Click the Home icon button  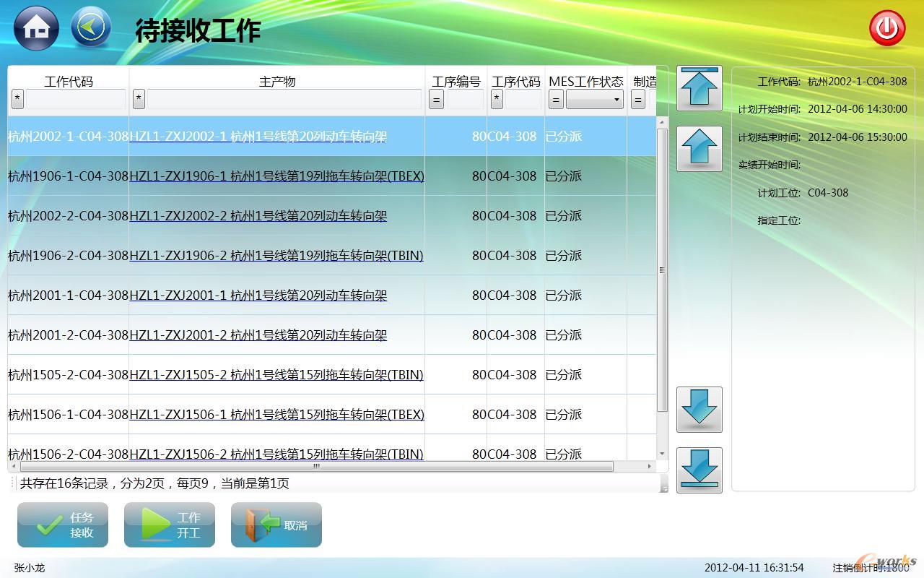pos(36,28)
